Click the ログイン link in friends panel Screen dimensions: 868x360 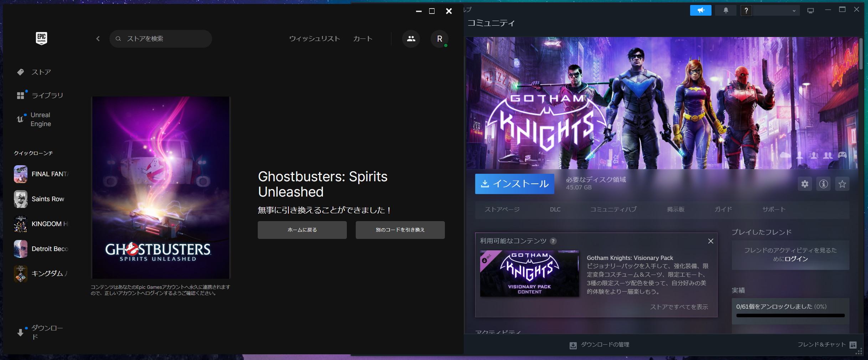coord(796,259)
